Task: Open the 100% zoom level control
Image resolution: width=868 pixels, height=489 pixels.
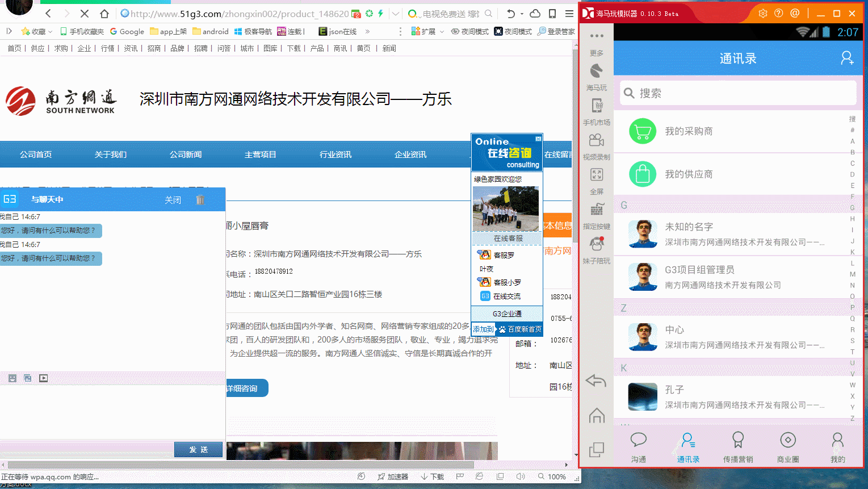Action: tap(552, 477)
